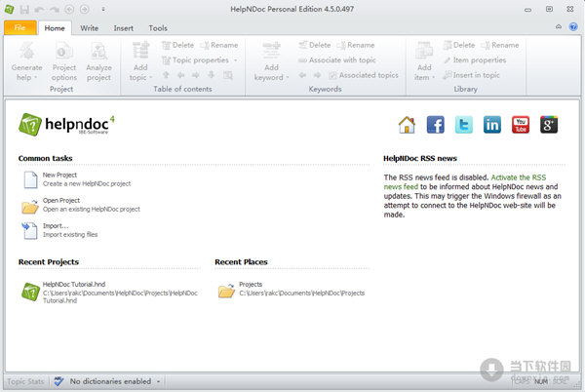Click the circular forward navigation icon
The image size is (585, 392).
(x=84, y=10)
